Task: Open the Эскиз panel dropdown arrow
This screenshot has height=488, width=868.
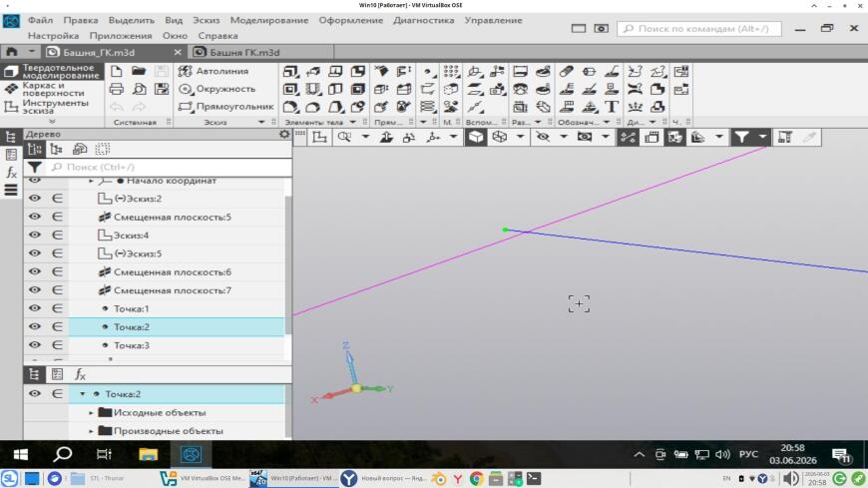Action: 261,122
